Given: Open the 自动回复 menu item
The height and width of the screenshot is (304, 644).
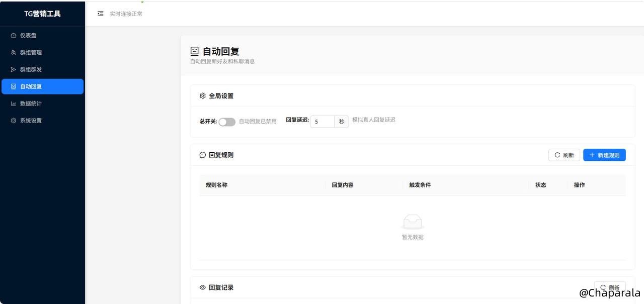Looking at the screenshot, I should pos(42,86).
